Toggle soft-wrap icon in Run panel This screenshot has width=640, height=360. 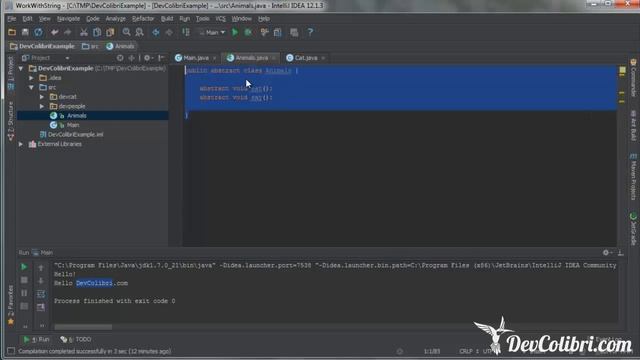click(x=41, y=294)
